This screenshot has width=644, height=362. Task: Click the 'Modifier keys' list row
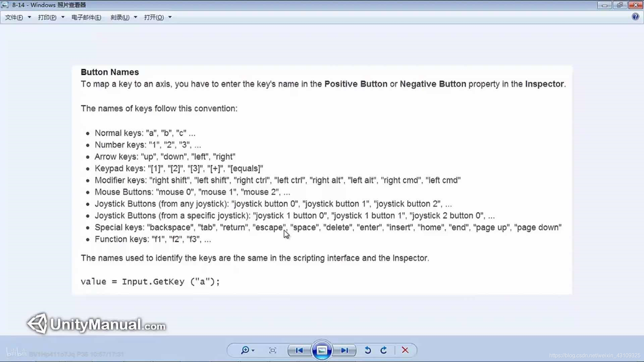coord(278,180)
